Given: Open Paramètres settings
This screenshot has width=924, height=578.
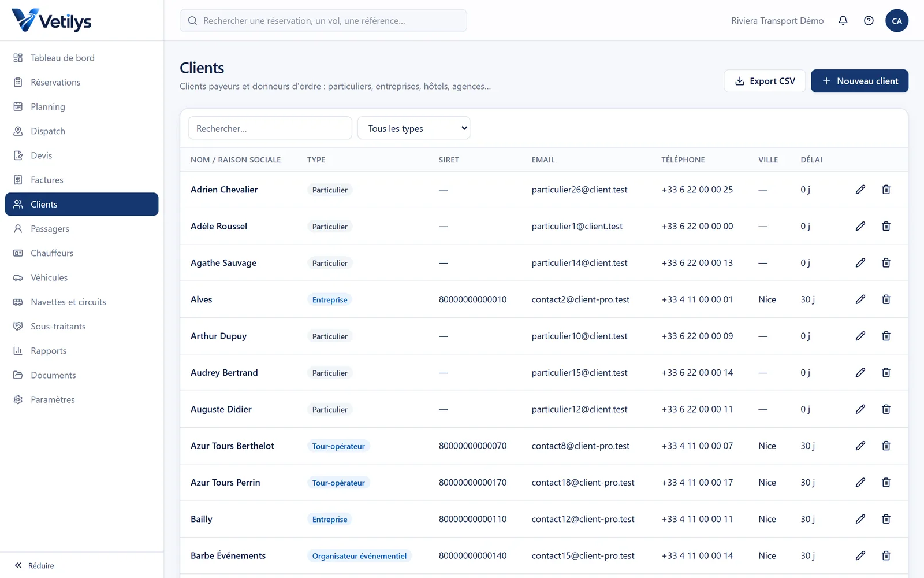Looking at the screenshot, I should pyautogui.click(x=82, y=399).
